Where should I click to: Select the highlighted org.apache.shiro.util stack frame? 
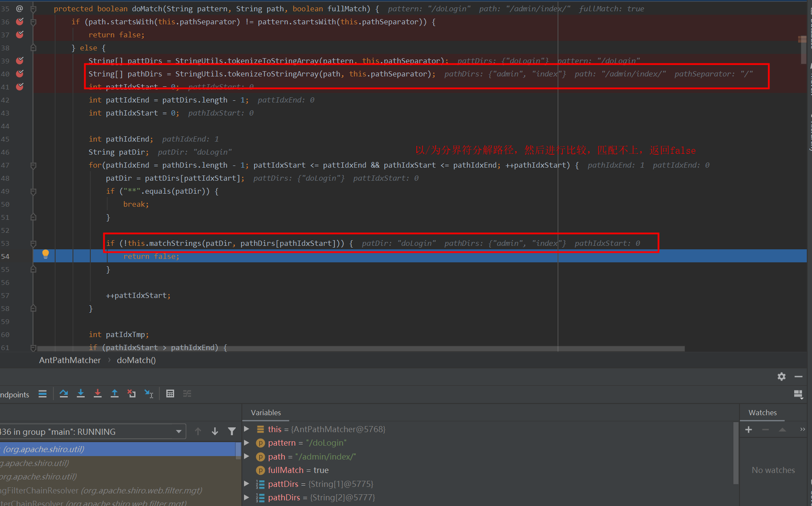(118, 449)
